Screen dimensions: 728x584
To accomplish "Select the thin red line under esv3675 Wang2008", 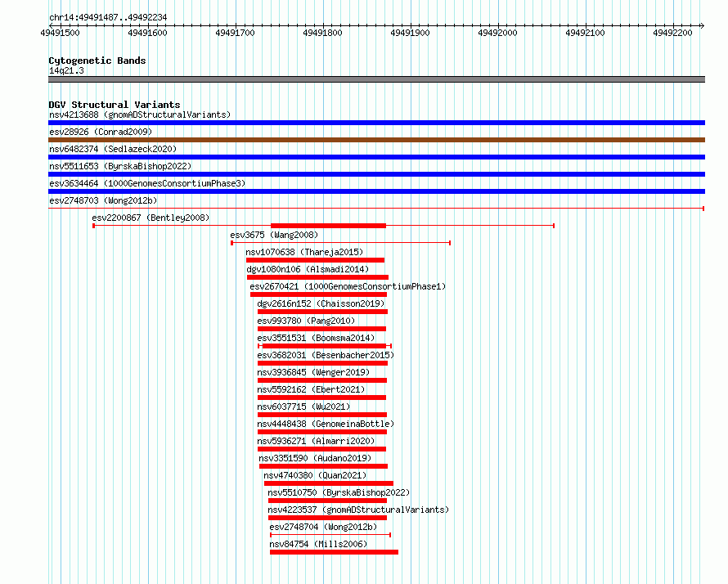I will (341, 242).
